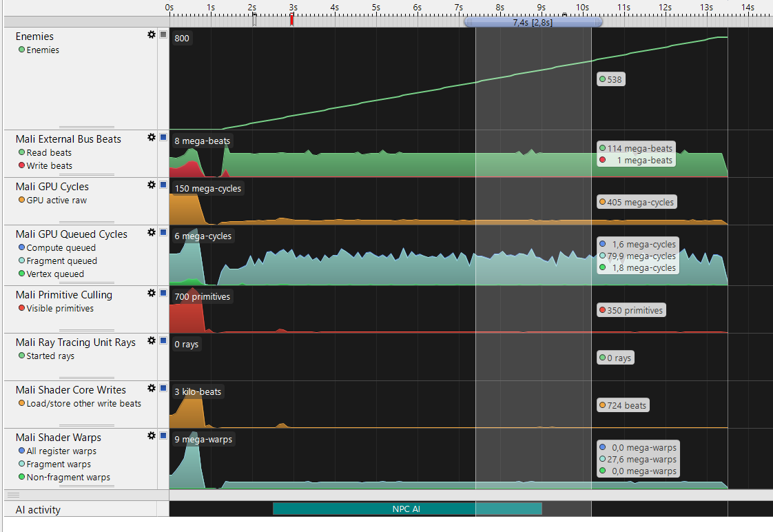This screenshot has height=532, width=773.
Task: Open settings gear for Enemies chart
Action: click(x=152, y=34)
